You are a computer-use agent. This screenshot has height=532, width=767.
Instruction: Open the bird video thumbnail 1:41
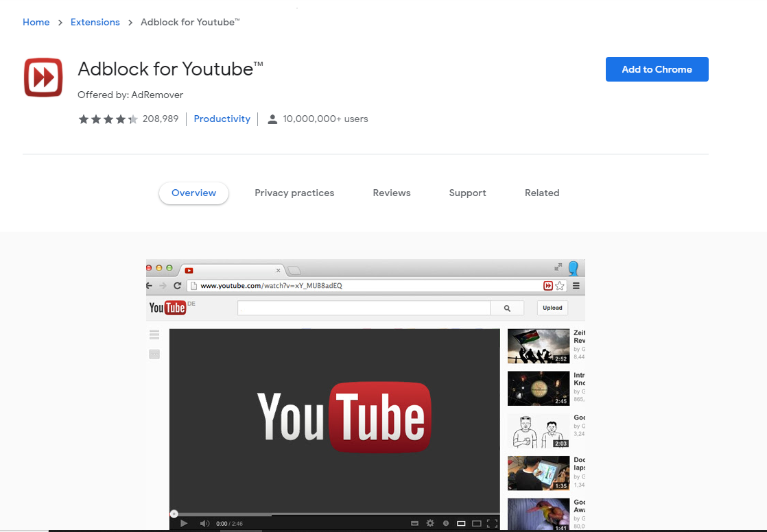(539, 514)
